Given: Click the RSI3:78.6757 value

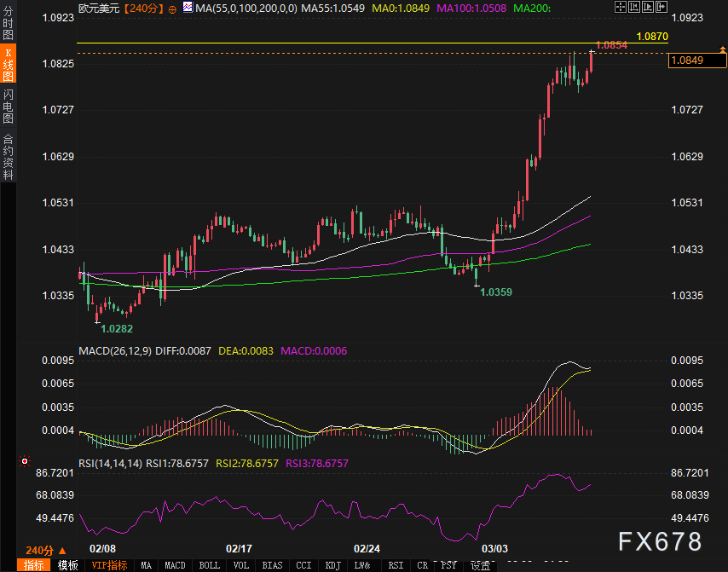Looking at the screenshot, I should tap(317, 464).
